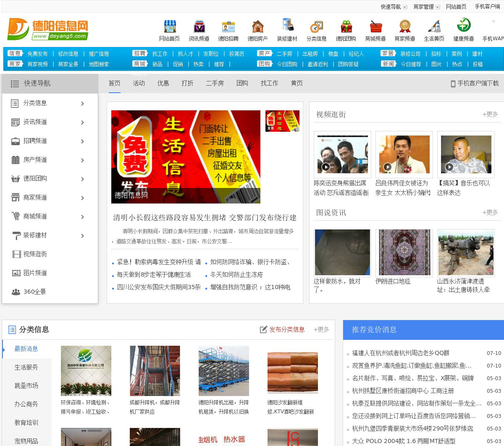
Task: Click the 发布分类信息 edit icon
Action: (263, 330)
